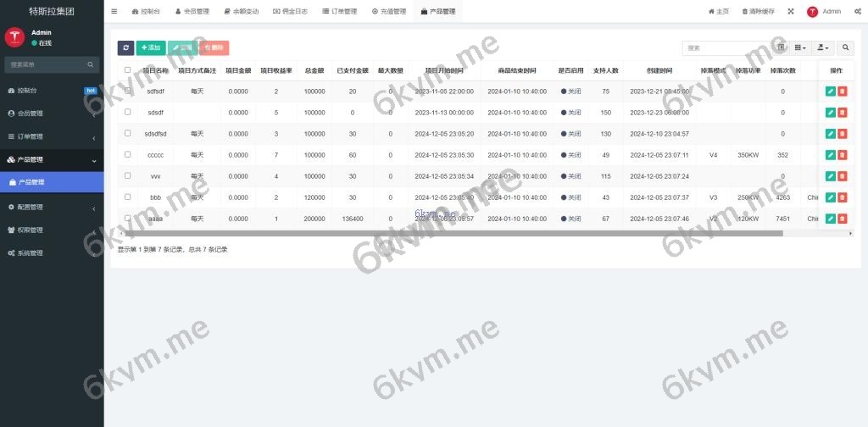Viewport: 868px width, 427px height.
Task: Click the fullscreen icon in top bar
Action: click(x=791, y=12)
